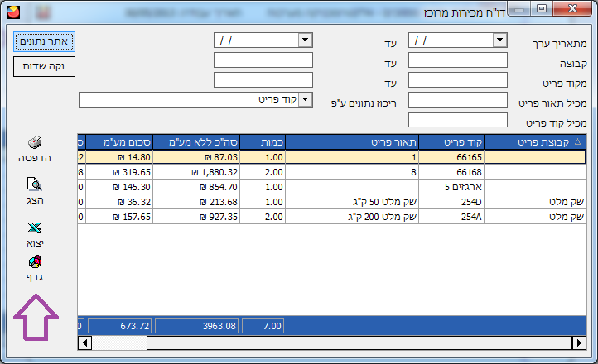Click the נקה שדות clear fields button

[46, 65]
